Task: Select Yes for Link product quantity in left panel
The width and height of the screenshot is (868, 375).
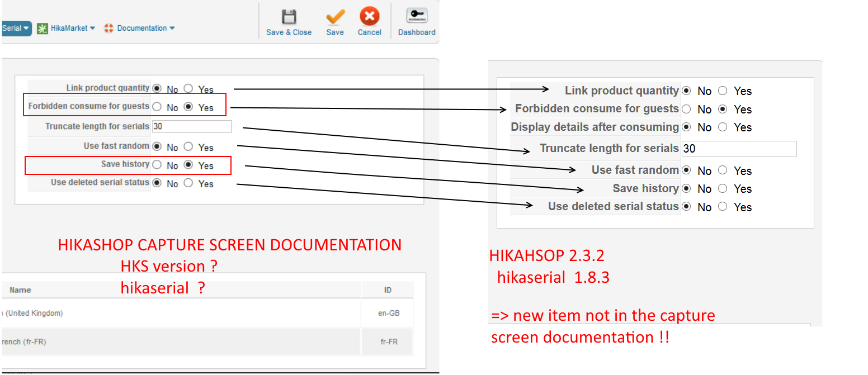Action: coord(188,88)
